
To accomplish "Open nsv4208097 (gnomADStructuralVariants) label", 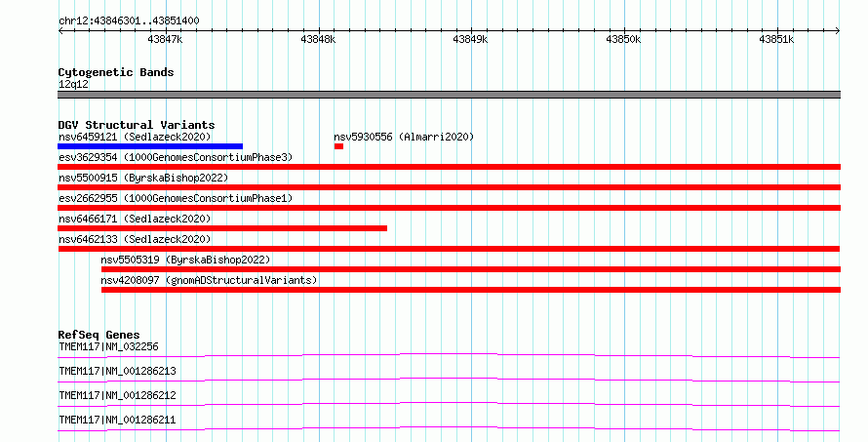I will (x=209, y=280).
